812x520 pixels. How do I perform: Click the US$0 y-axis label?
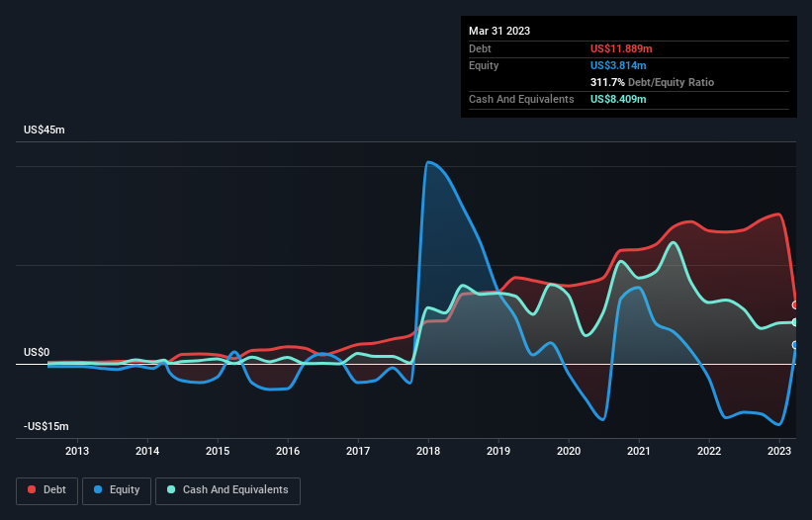click(x=37, y=352)
